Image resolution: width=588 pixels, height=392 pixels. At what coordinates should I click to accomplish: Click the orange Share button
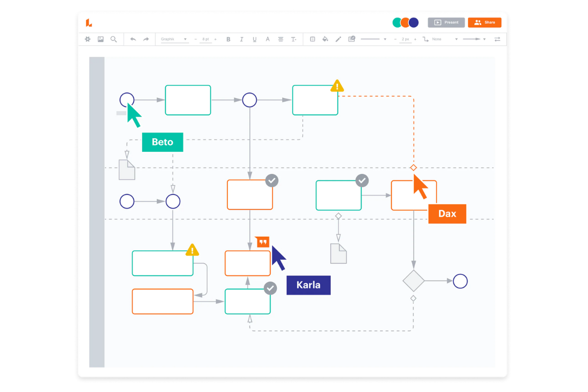[x=484, y=22]
